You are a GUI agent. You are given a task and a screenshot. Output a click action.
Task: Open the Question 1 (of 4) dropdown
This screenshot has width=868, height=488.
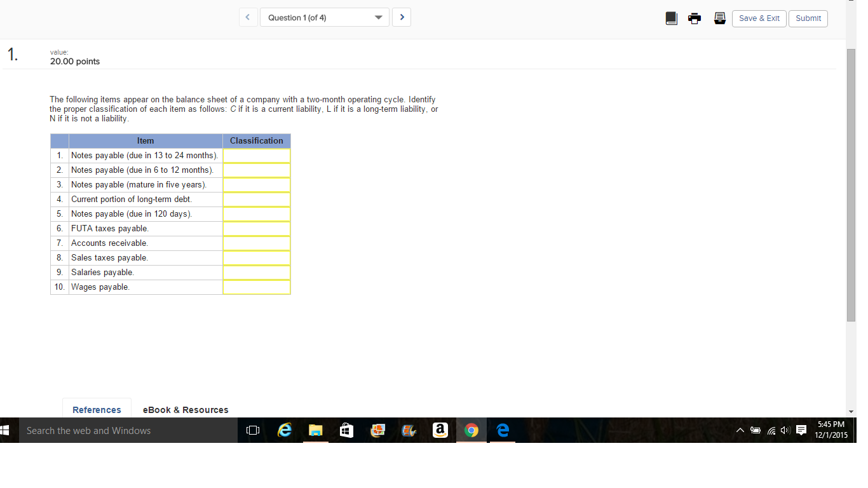[324, 17]
